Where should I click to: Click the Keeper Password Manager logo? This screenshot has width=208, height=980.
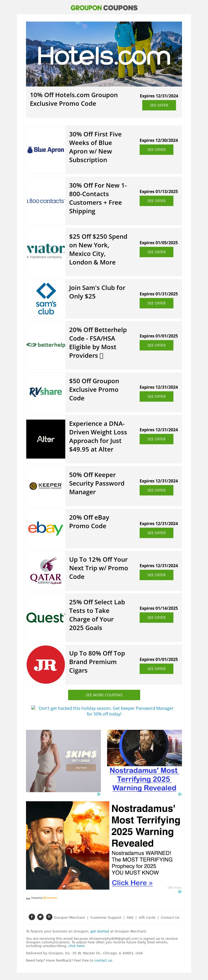[46, 486]
